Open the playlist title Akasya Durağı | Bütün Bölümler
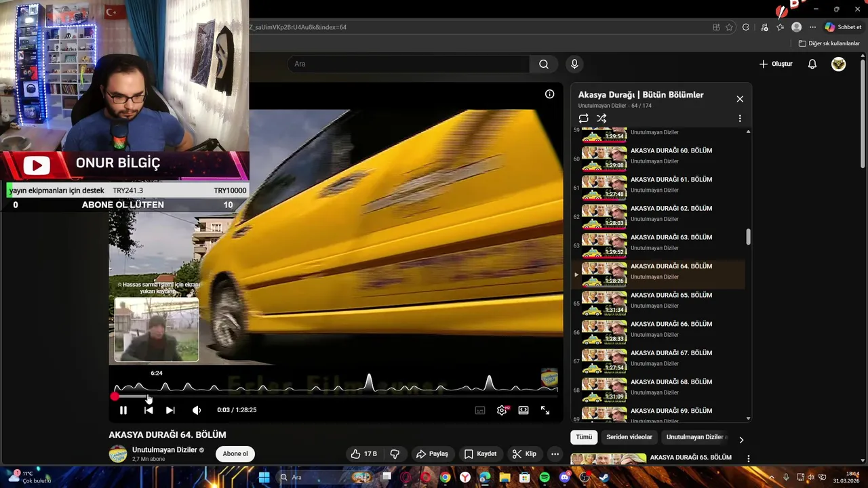This screenshot has height=488, width=868. [641, 95]
